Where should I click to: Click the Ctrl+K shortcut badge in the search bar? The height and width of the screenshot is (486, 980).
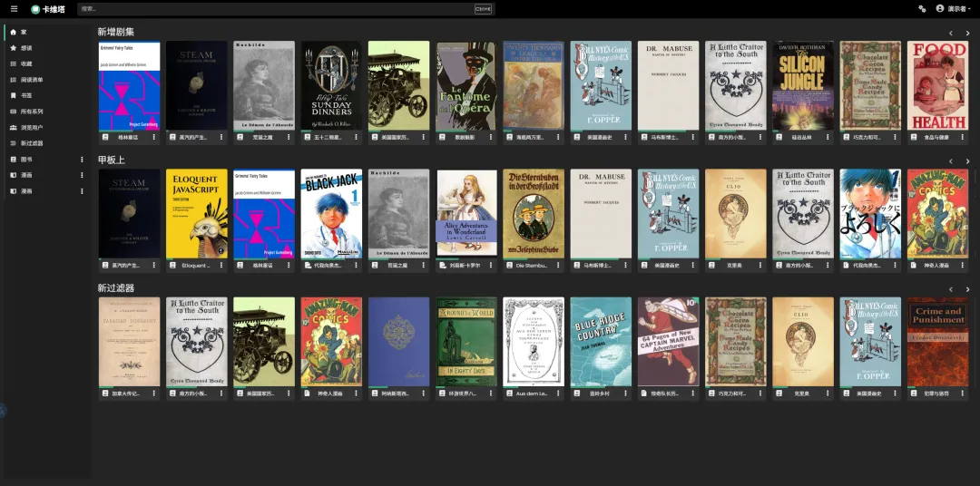click(x=483, y=9)
